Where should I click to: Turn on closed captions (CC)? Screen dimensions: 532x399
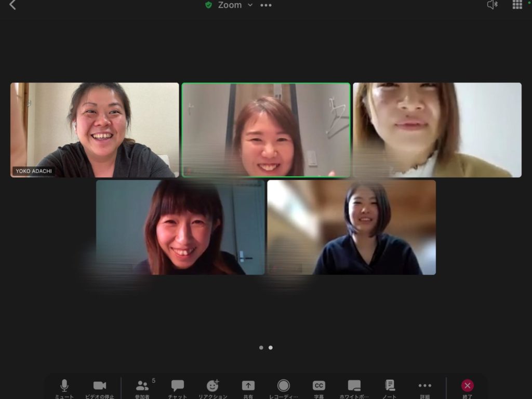(x=319, y=386)
